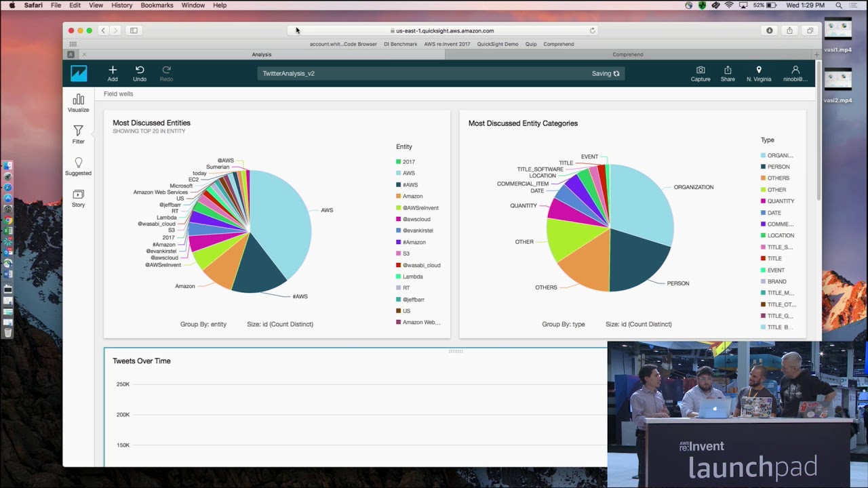Toggle the Safari sidebar button
Viewport: 868px width, 488px height.
(134, 30)
